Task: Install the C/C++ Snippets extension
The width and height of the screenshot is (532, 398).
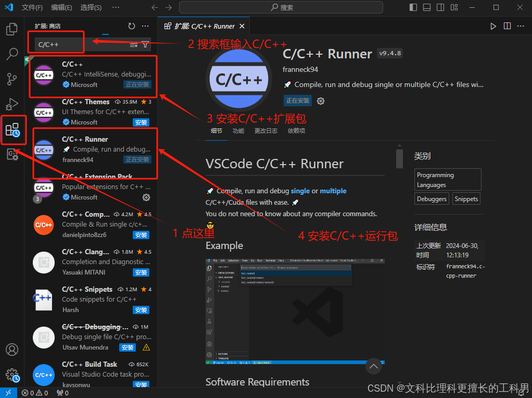Action: pyautogui.click(x=141, y=310)
